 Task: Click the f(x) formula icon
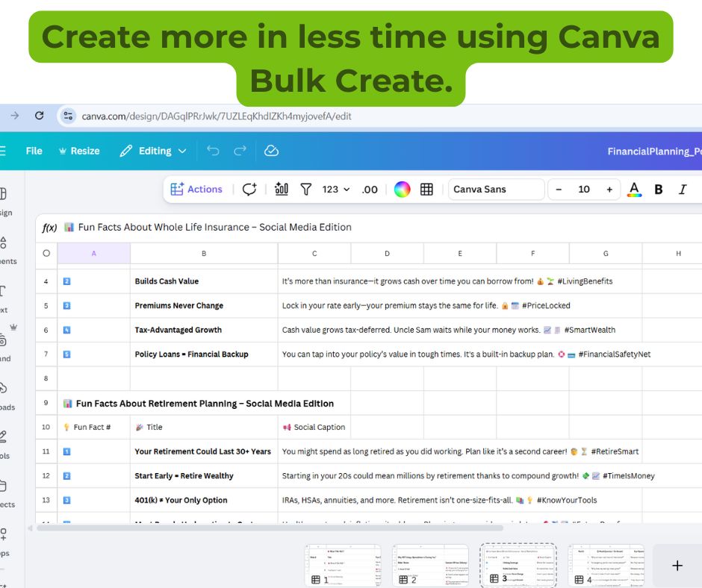click(49, 228)
